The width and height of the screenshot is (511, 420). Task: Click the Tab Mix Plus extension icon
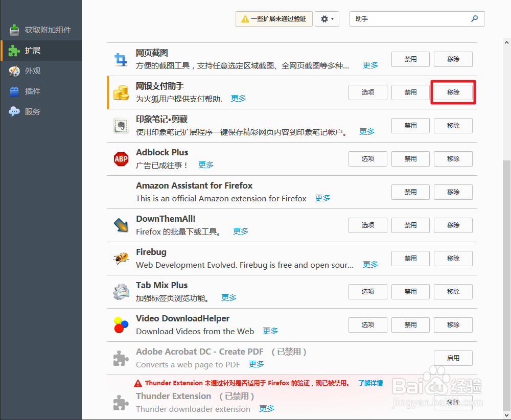(121, 291)
